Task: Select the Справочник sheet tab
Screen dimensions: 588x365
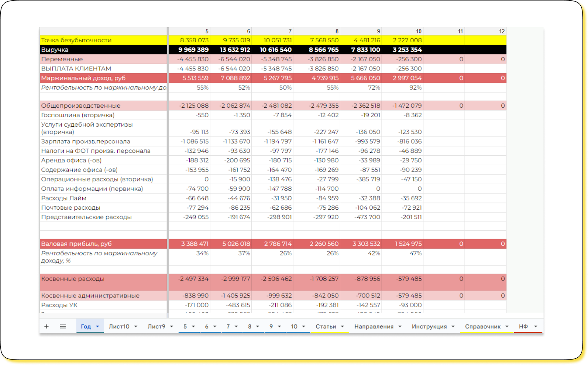Action: [483, 326]
